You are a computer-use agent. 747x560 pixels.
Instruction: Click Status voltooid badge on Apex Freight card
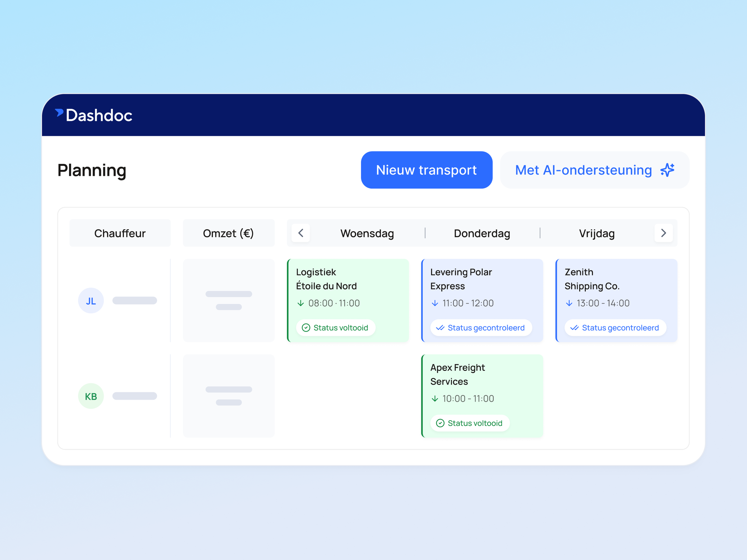point(470,423)
